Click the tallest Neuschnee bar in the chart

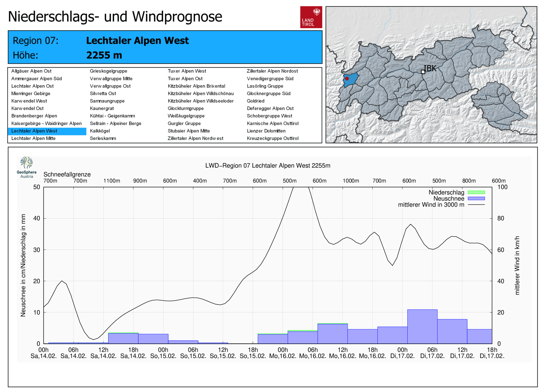click(422, 326)
